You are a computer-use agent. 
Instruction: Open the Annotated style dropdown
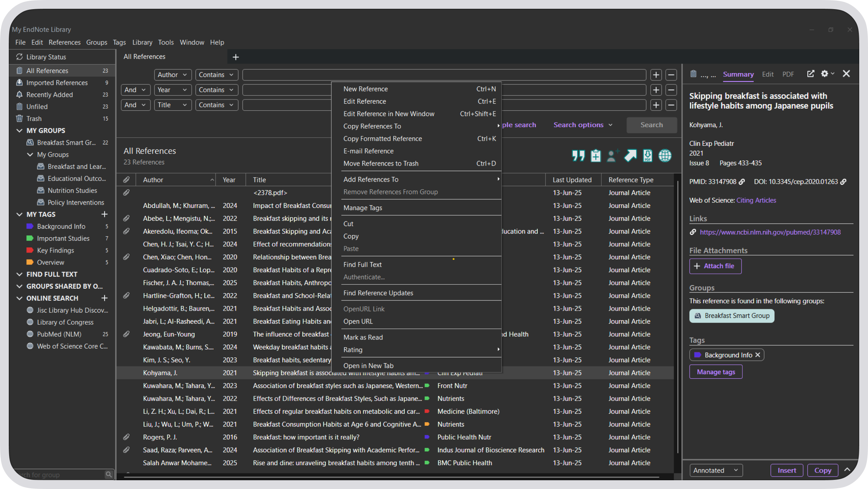[716, 470]
